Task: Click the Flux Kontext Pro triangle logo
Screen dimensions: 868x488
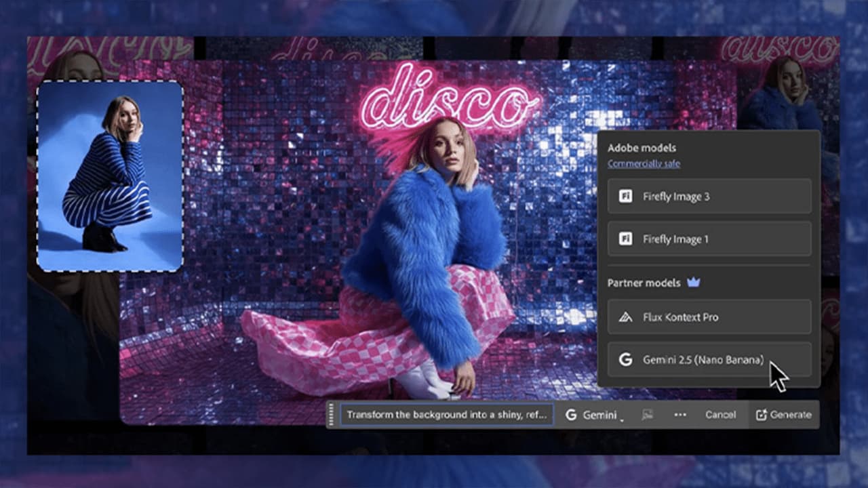Action: (x=625, y=317)
